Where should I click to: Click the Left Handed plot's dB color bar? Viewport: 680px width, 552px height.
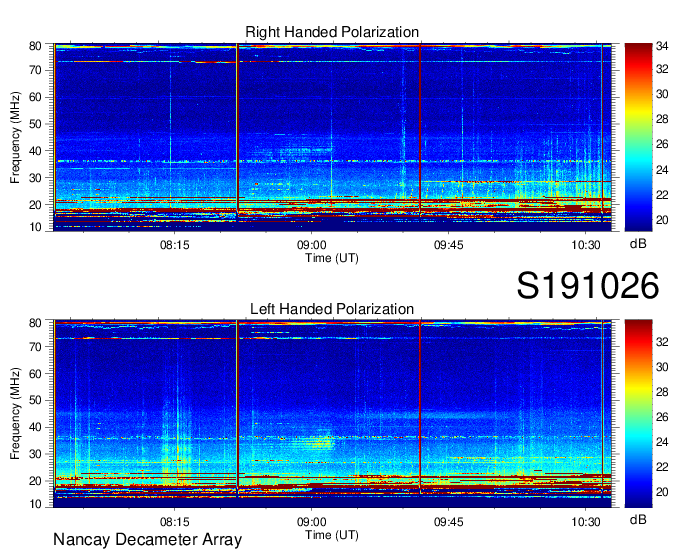[638, 414]
